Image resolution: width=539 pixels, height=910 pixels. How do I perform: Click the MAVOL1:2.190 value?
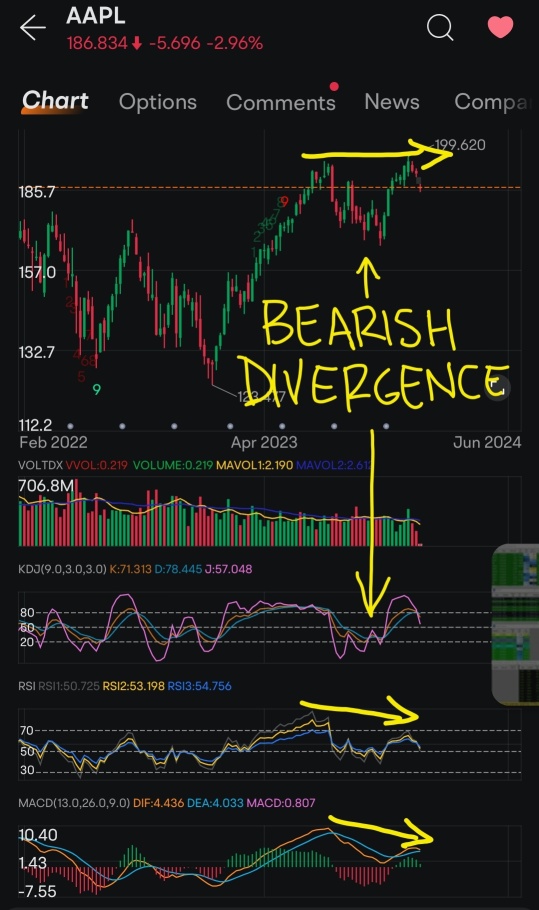click(x=254, y=465)
